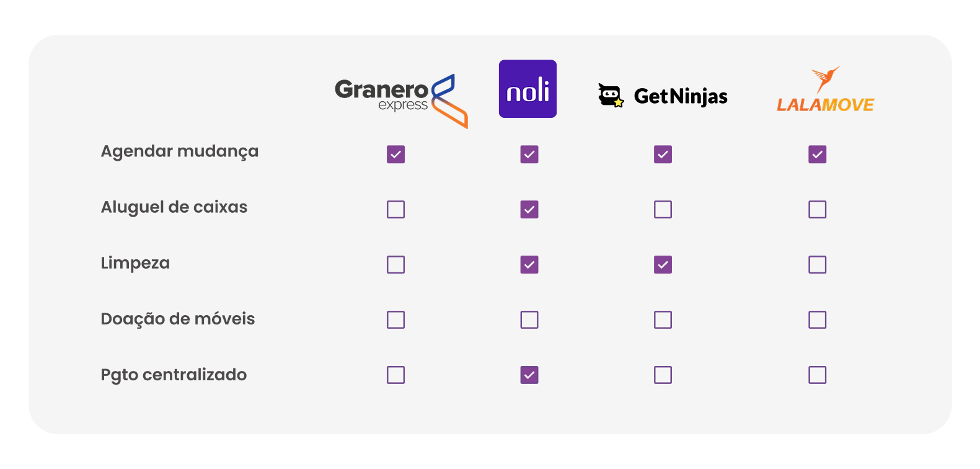Uncheck Aluguel de caixas for noli
Screen dimensions: 980x469
click(x=529, y=210)
